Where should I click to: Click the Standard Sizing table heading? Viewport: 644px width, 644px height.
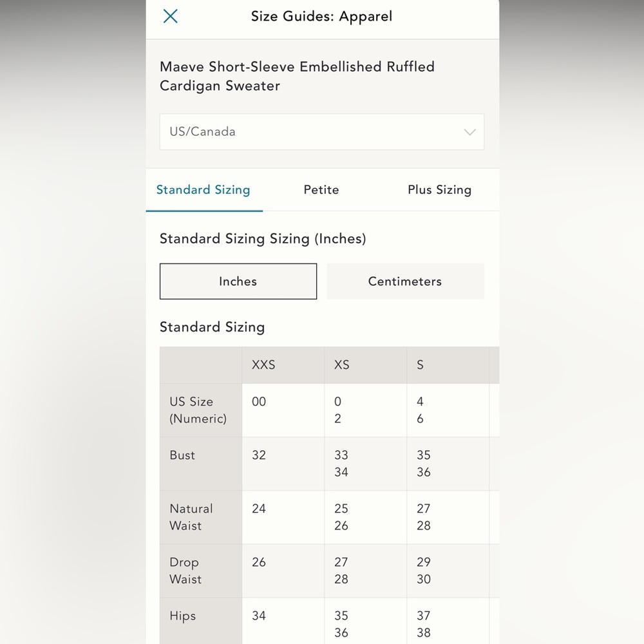coord(212,327)
